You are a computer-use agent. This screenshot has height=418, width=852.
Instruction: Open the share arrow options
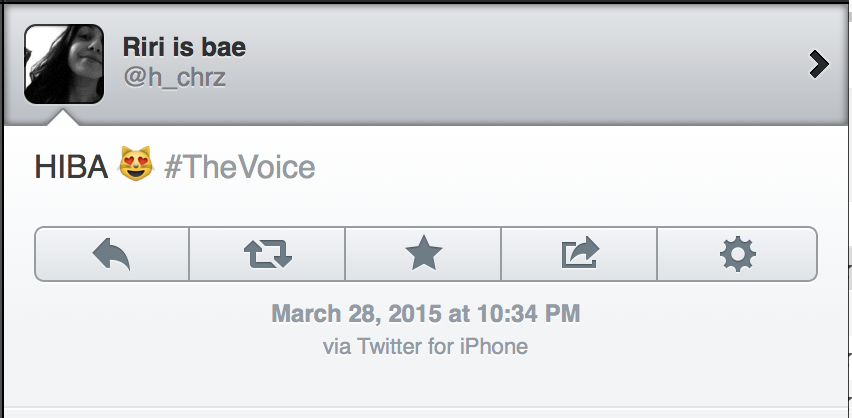579,254
